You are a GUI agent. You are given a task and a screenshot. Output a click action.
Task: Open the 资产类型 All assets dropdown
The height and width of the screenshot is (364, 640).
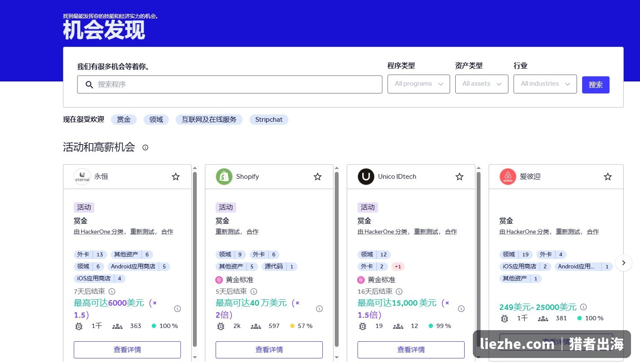coord(482,84)
